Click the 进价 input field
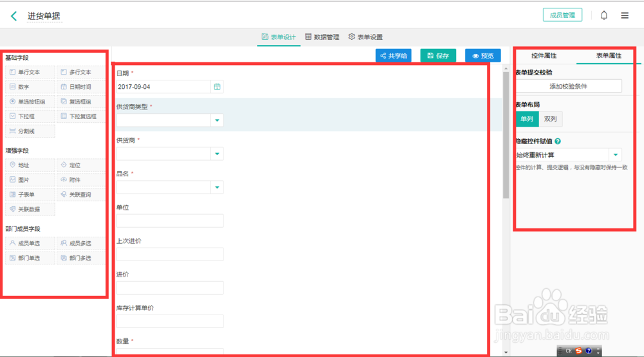The height and width of the screenshot is (357, 644). (x=169, y=288)
